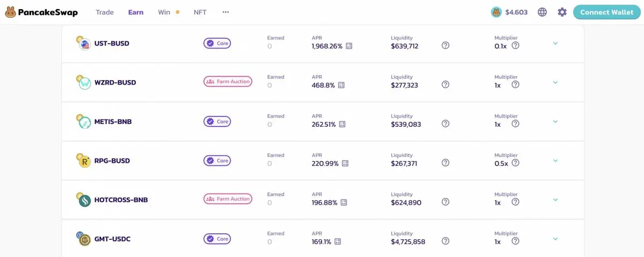Click multiplier help icon for RPG-BUSD

pos(515,163)
